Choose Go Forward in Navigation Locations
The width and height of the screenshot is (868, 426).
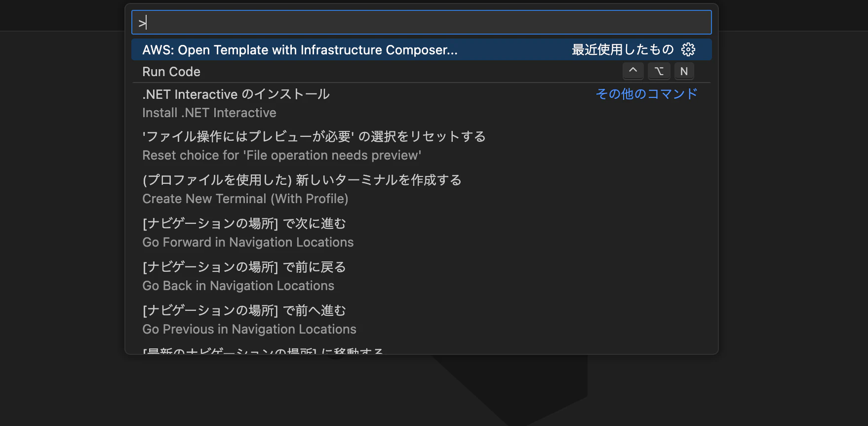coord(421,233)
